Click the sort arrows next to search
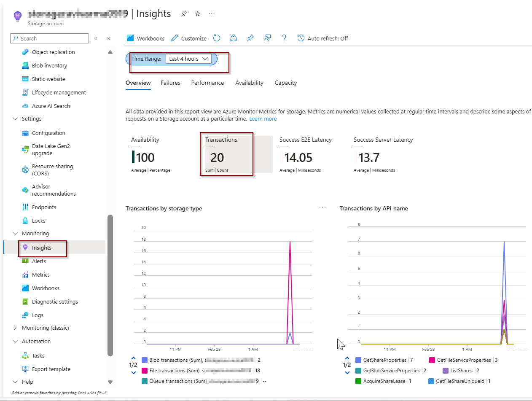This screenshot has height=401, width=532. tap(96, 38)
